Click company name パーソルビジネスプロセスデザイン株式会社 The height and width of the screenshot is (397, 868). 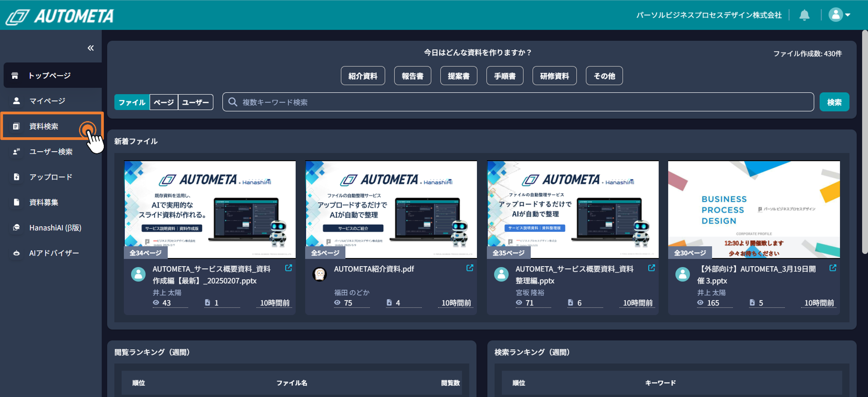tap(709, 15)
